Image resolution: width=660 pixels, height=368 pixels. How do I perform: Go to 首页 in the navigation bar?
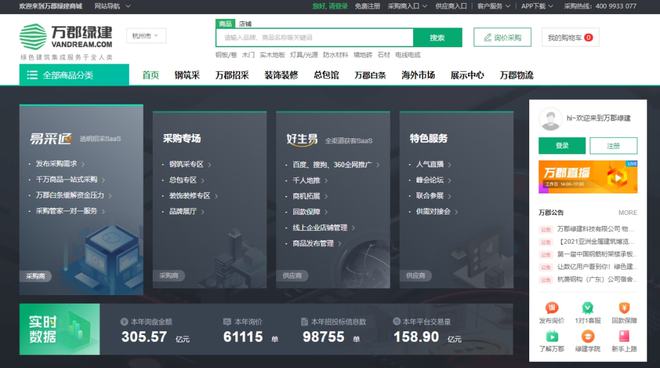pos(150,75)
